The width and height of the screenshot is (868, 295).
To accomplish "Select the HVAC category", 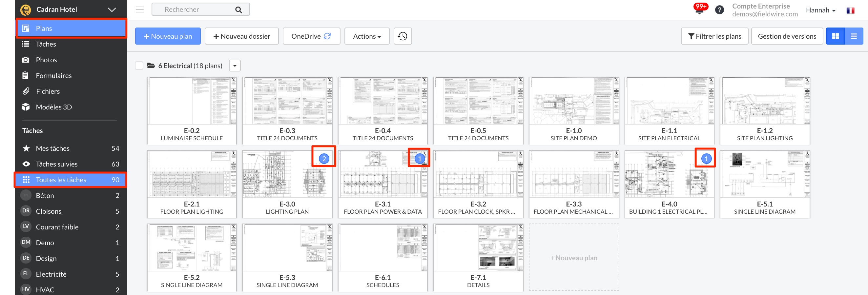I will (71, 290).
